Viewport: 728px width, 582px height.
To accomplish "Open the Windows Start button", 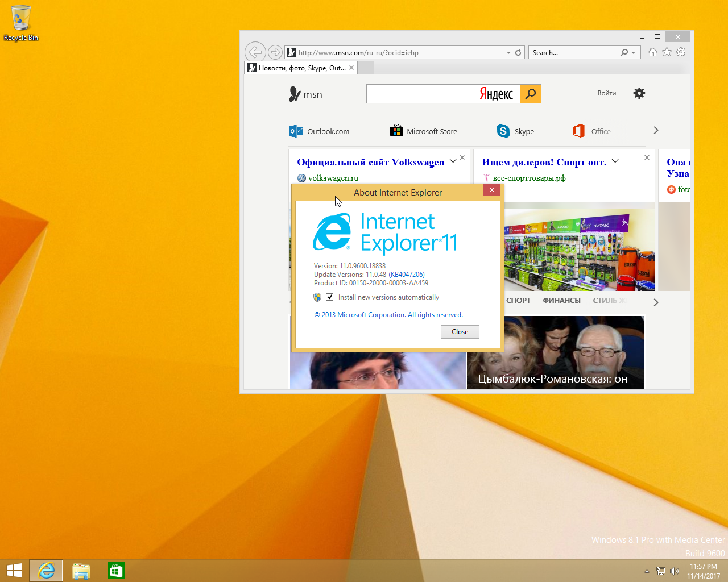I will point(14,571).
